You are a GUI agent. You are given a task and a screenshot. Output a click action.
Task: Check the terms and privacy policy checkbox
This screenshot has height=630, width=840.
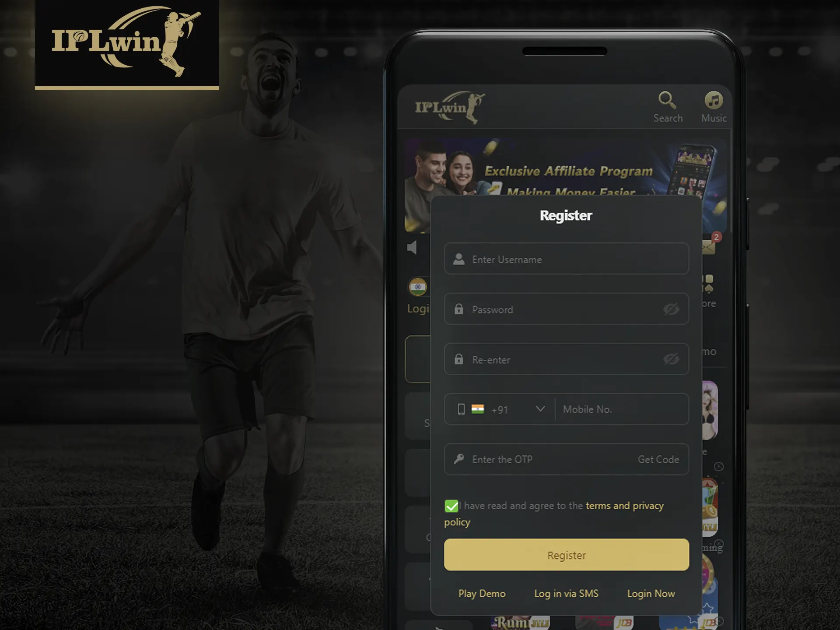(x=451, y=506)
